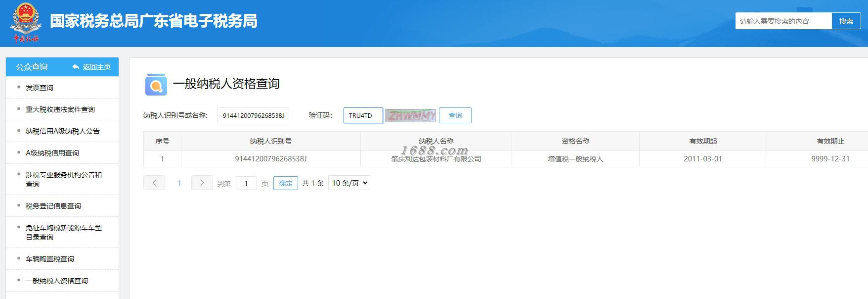Focus the 到第 page number input
This screenshot has height=299, width=868.
click(246, 183)
